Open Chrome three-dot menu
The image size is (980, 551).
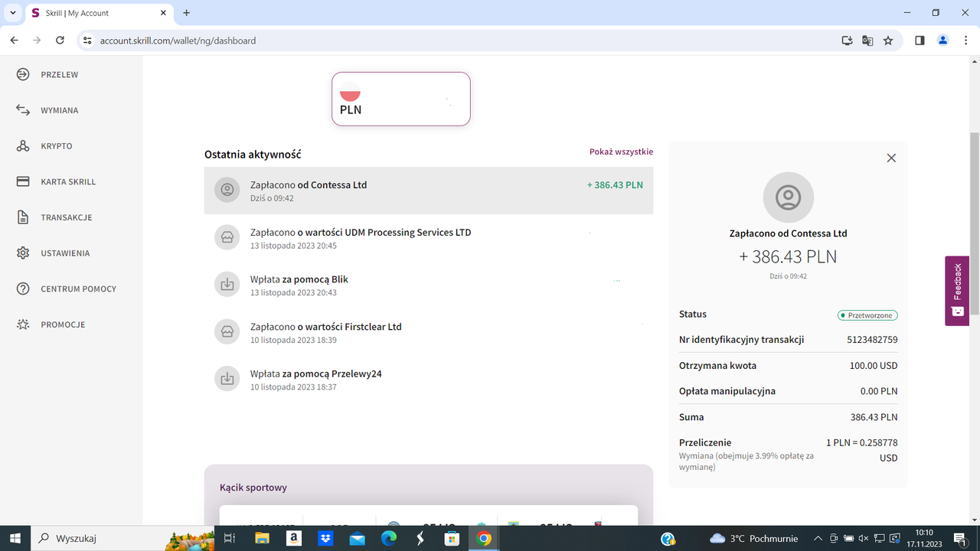(x=965, y=41)
